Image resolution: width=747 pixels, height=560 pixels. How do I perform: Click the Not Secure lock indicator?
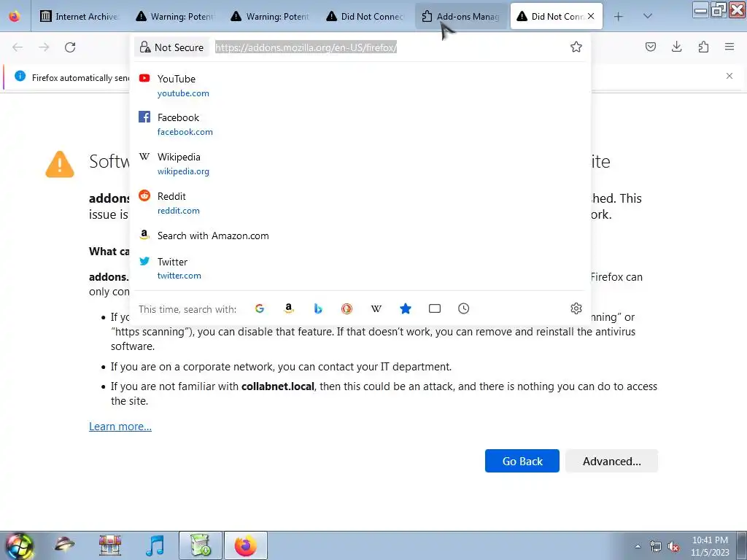tap(171, 47)
